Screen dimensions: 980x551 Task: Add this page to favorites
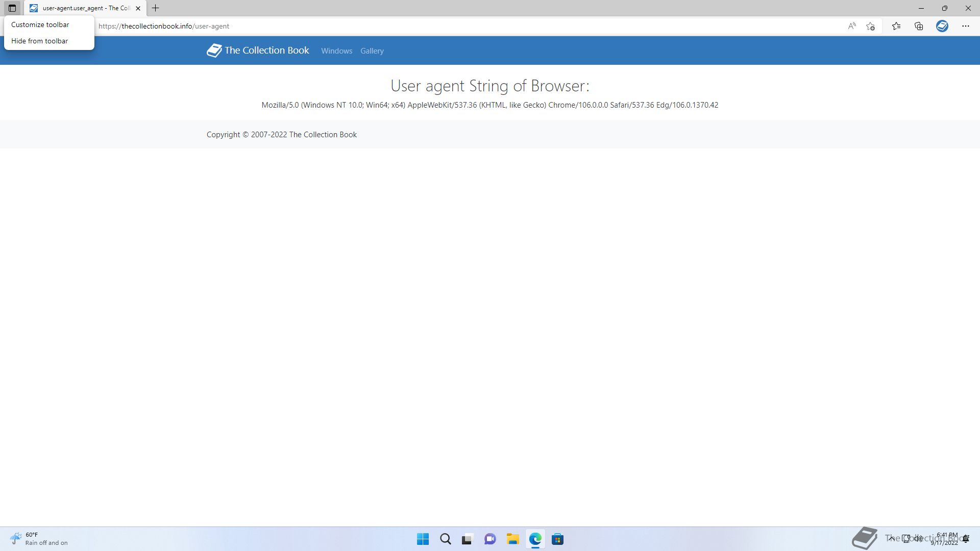point(871,26)
